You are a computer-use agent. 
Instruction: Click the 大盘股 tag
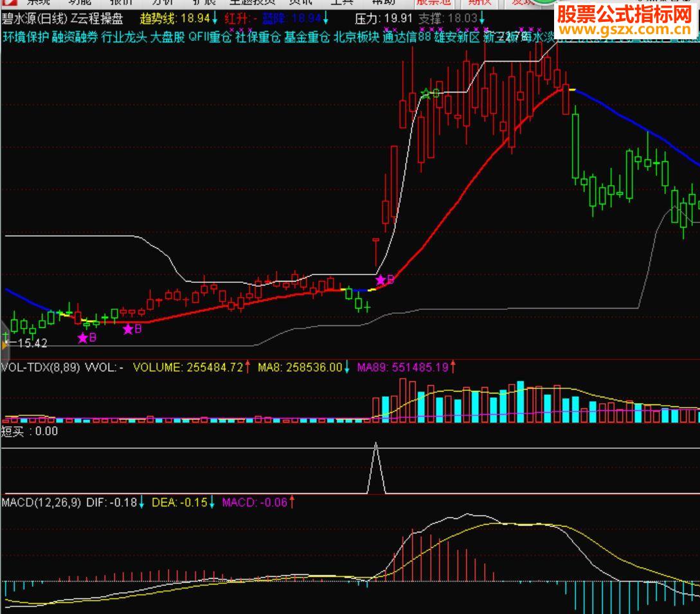167,37
